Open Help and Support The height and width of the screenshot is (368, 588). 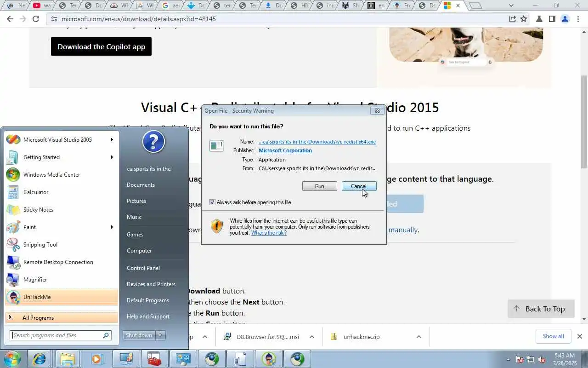pyautogui.click(x=148, y=316)
